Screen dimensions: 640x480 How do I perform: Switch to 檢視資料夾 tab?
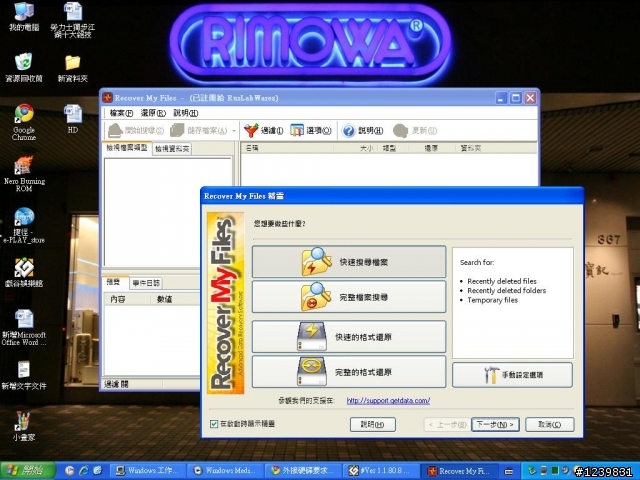172,149
